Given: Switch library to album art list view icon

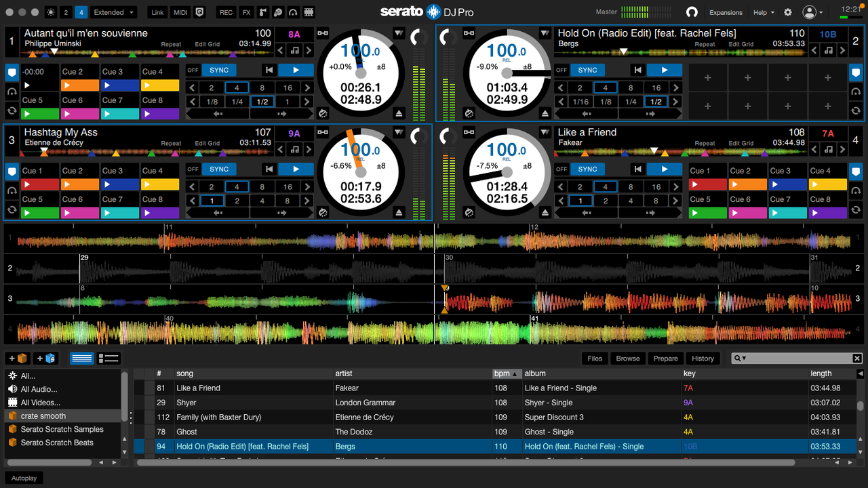Looking at the screenshot, I should [x=108, y=359].
